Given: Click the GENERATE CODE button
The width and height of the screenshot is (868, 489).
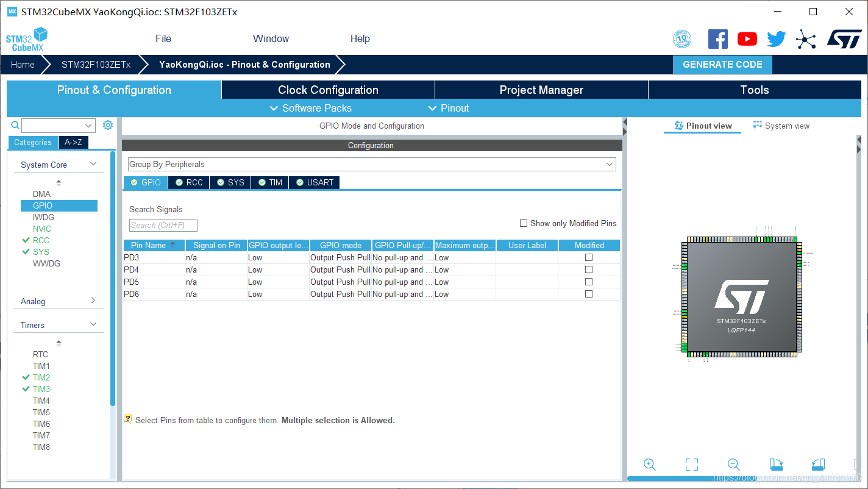Looking at the screenshot, I should [x=722, y=65].
